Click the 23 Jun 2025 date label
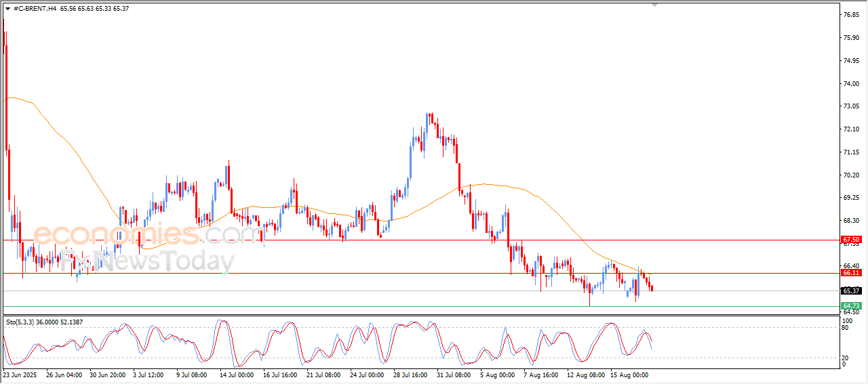The width and height of the screenshot is (868, 384). pos(18,374)
